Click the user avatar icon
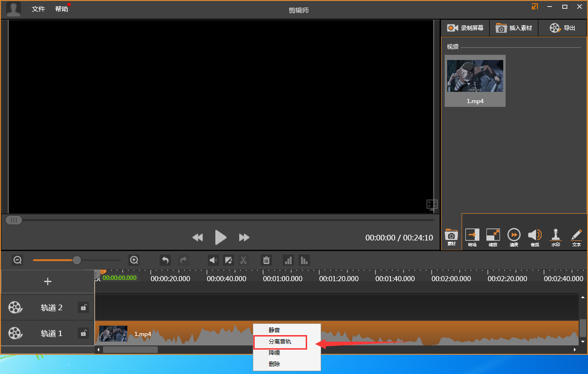The image size is (588, 374). 14,9
